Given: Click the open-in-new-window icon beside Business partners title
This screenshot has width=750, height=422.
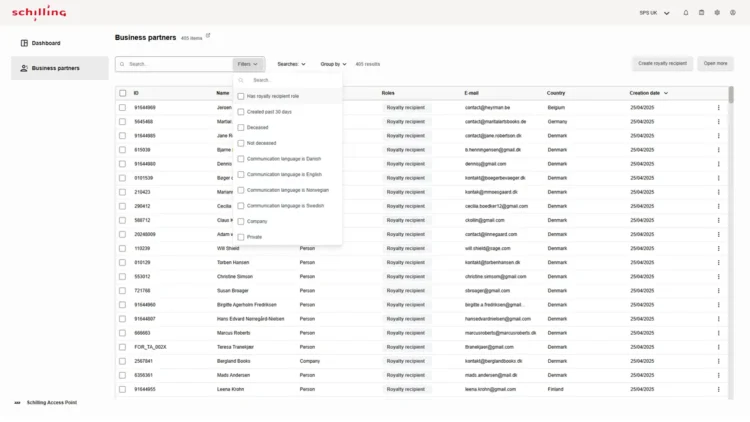Looking at the screenshot, I should 208,36.
